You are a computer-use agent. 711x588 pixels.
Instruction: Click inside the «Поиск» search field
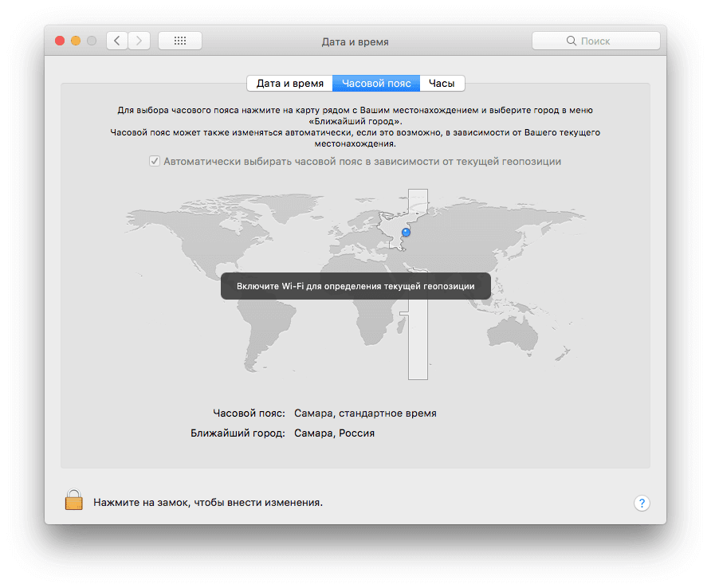pos(596,41)
